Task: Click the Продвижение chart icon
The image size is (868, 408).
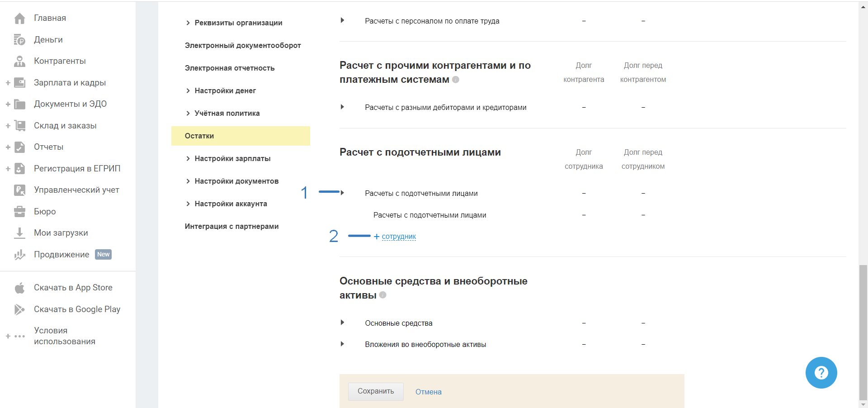Action: [19, 255]
